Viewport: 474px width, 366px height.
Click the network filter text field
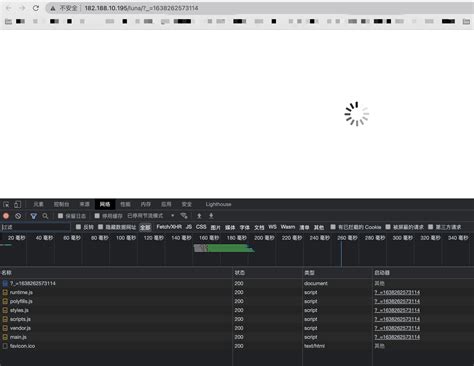tap(36, 227)
